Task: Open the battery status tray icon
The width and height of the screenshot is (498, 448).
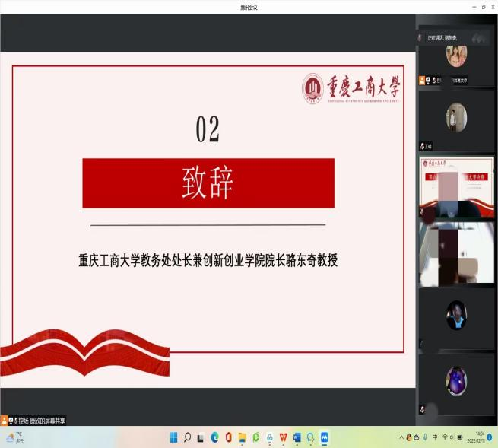Action: click(460, 437)
